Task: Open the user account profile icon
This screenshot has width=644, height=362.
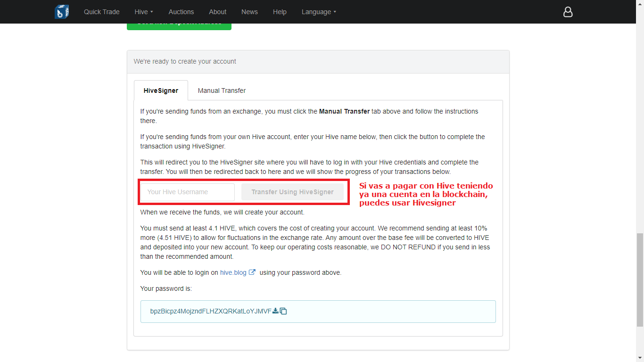Action: click(x=568, y=12)
